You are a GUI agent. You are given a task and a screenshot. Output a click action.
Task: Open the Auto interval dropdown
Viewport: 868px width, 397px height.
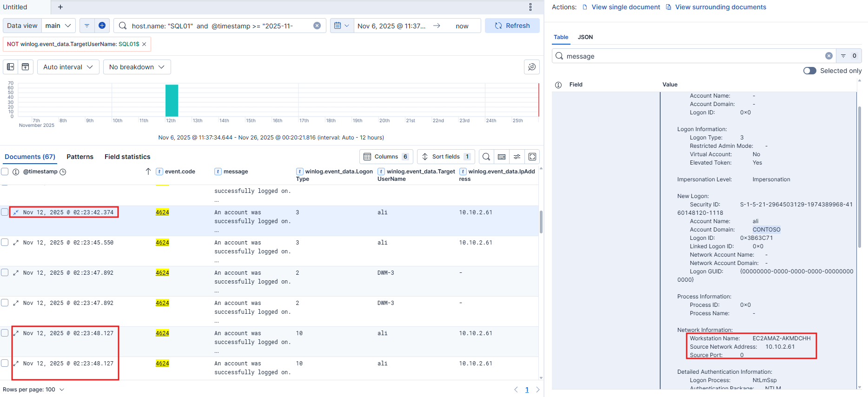(x=68, y=67)
